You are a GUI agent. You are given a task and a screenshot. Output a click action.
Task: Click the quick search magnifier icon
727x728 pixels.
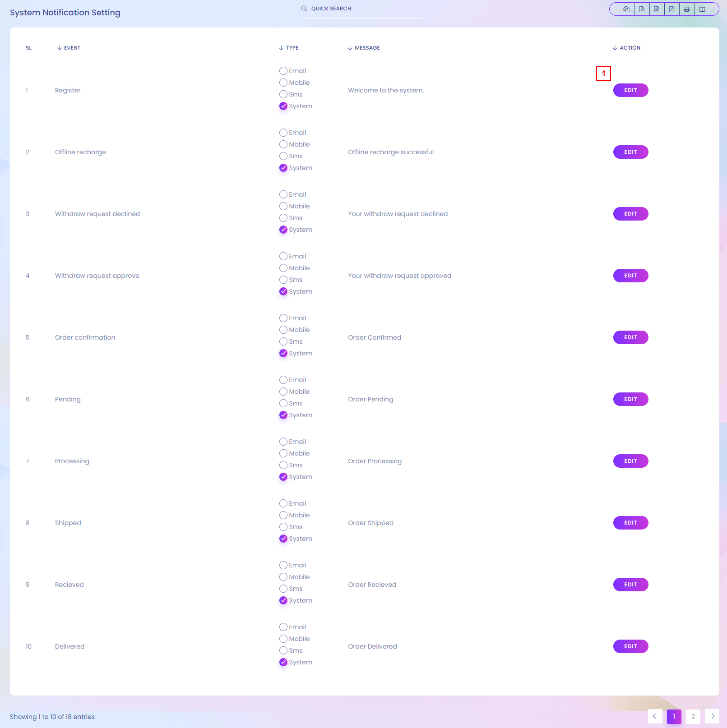point(305,9)
